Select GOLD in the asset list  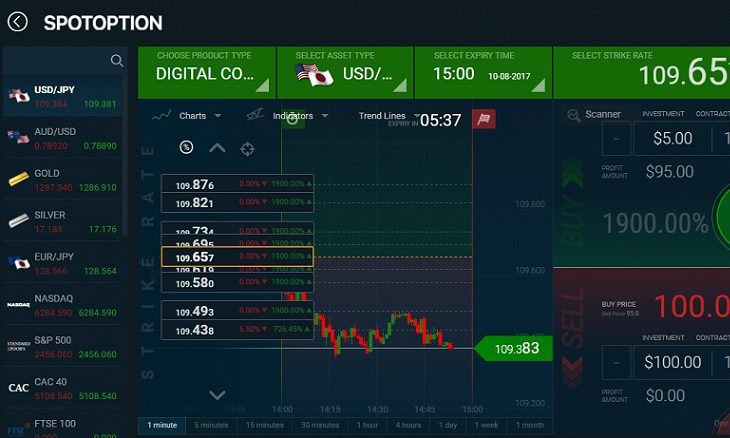(x=62, y=180)
